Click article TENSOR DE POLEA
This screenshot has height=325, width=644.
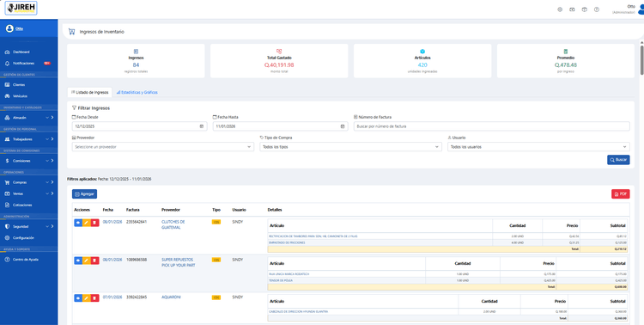(x=280, y=280)
